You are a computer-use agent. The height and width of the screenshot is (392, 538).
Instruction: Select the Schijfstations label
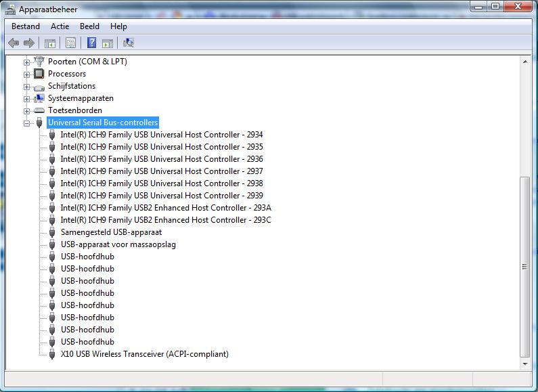(x=72, y=86)
